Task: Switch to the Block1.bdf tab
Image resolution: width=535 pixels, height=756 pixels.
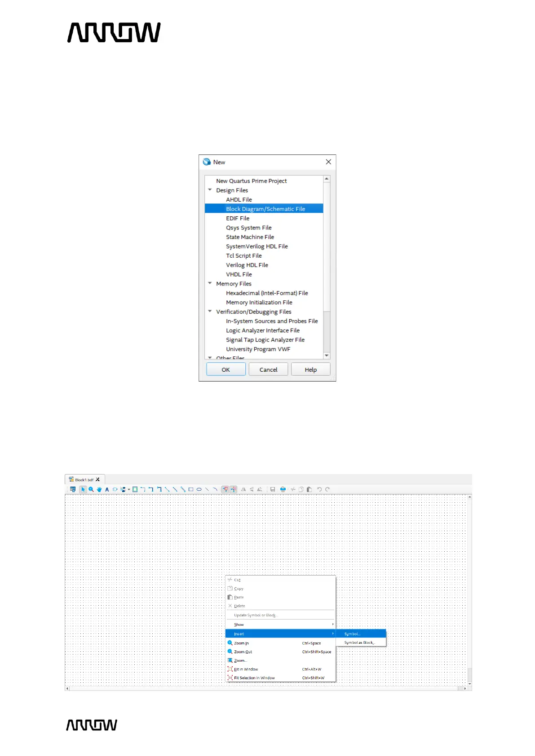Action: pyautogui.click(x=84, y=480)
